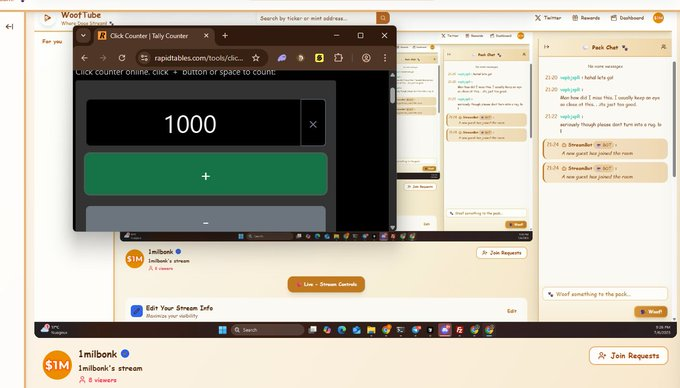The height and width of the screenshot is (388, 680).
Task: Bookmark this page with the star icon
Action: tap(256, 58)
